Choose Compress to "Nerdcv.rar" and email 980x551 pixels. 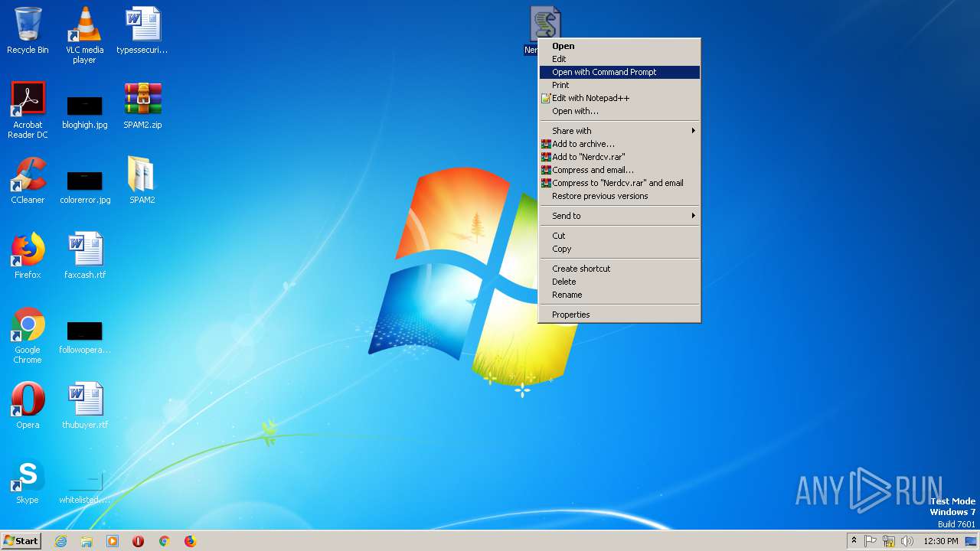tap(619, 183)
